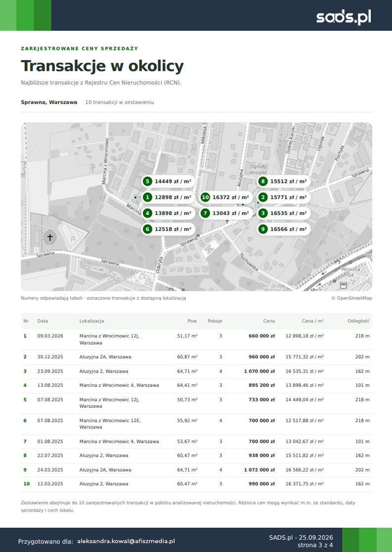Click the 'Odległość' column header

358,321
